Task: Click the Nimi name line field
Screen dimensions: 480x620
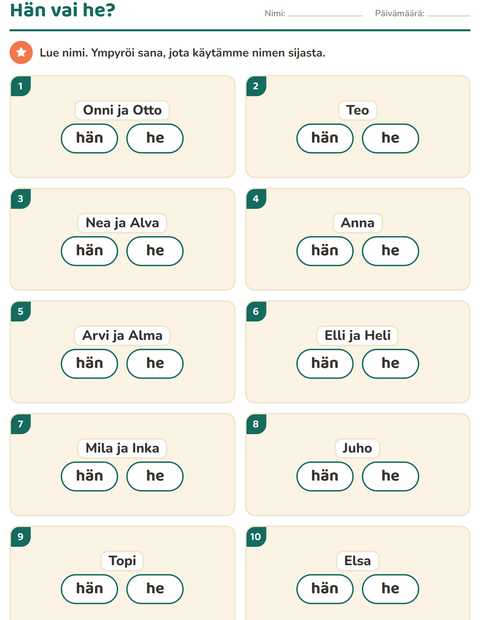Action: pos(325,14)
